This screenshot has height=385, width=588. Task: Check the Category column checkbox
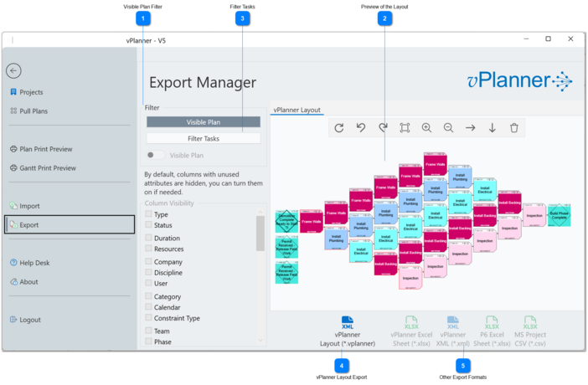148,295
